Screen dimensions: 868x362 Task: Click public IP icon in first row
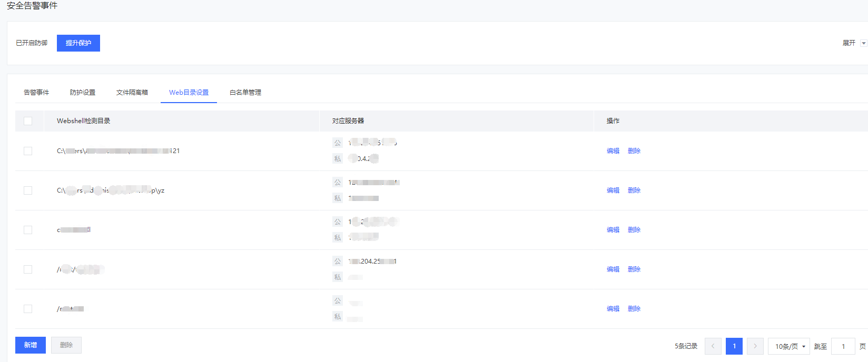click(338, 143)
